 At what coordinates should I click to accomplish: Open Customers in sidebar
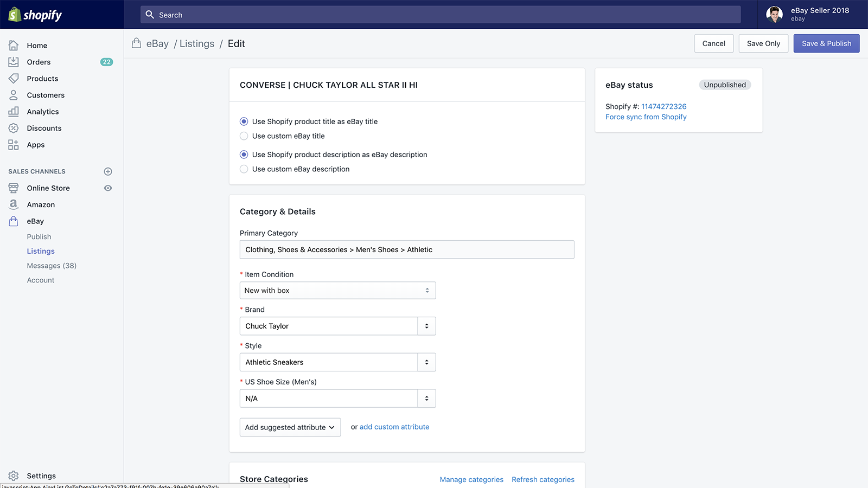pyautogui.click(x=46, y=95)
